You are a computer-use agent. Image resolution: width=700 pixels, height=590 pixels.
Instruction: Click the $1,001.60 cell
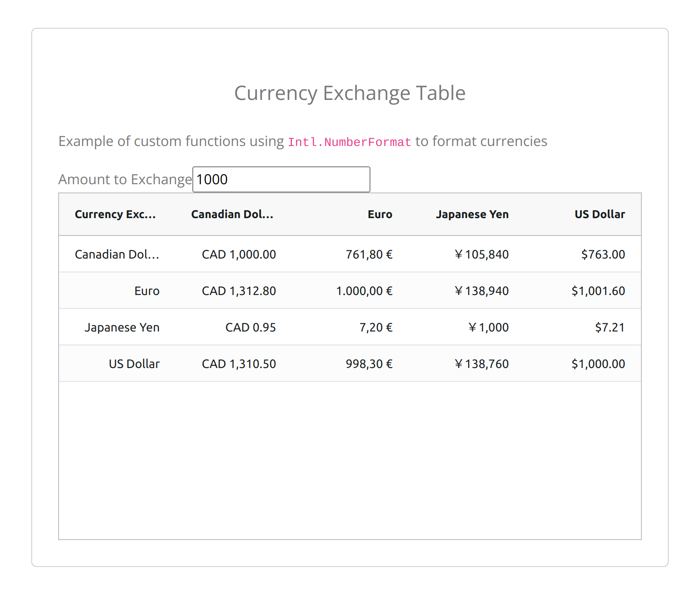[598, 291]
